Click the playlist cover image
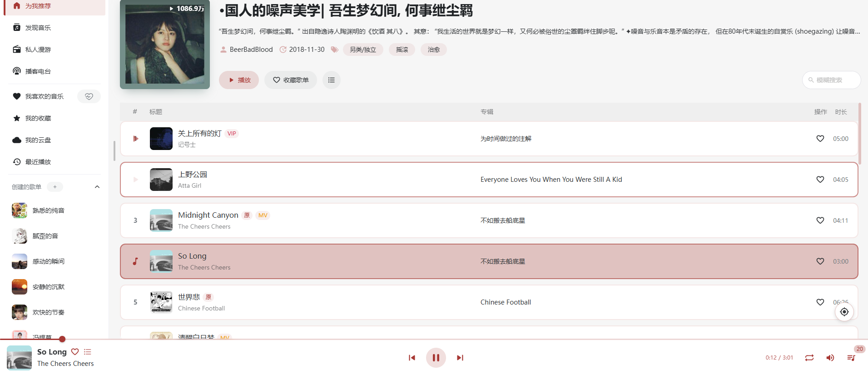868x375 pixels. tap(165, 44)
